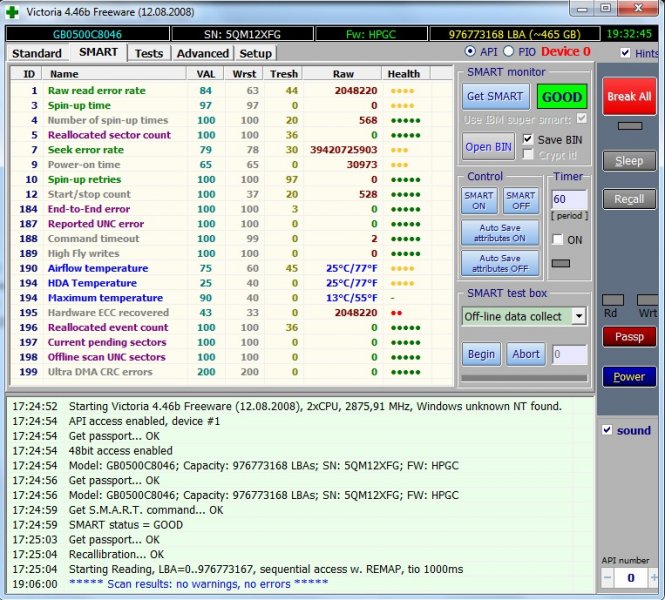This screenshot has height=600, width=665.
Task: Toggle the Save BIN checkbox
Action: (x=529, y=139)
